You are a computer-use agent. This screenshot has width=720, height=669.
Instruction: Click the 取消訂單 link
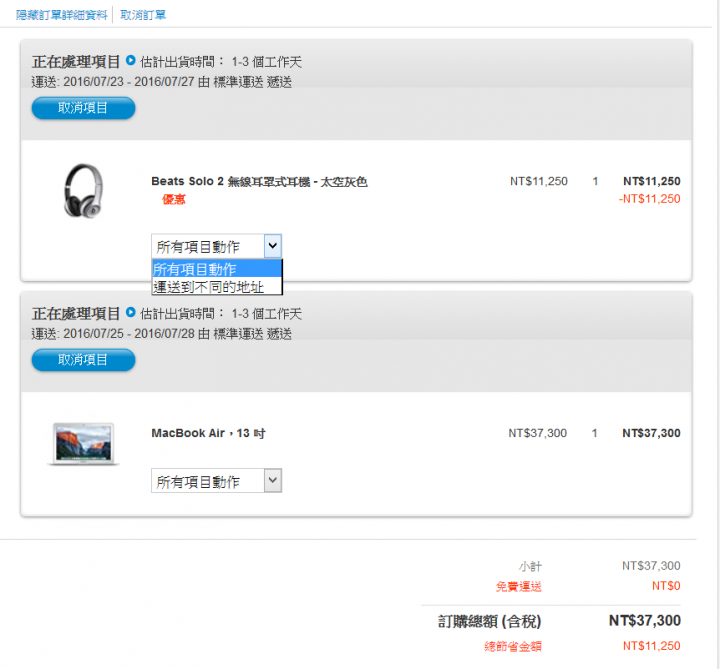tap(143, 15)
